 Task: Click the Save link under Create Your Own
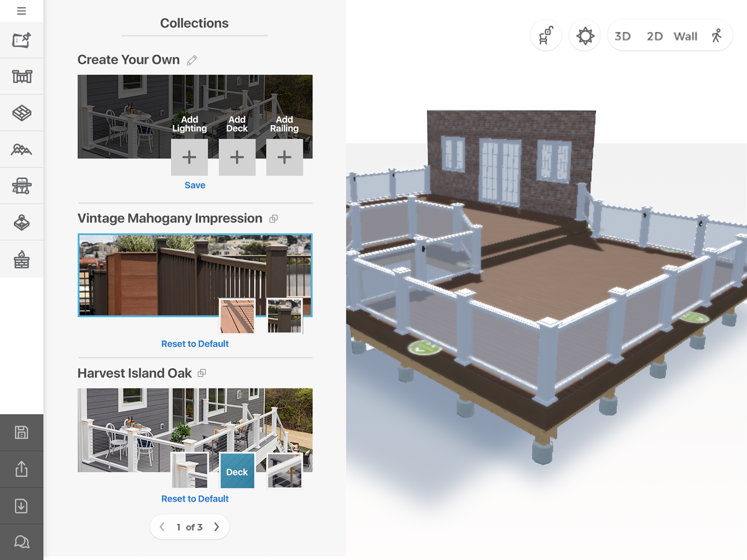click(195, 185)
